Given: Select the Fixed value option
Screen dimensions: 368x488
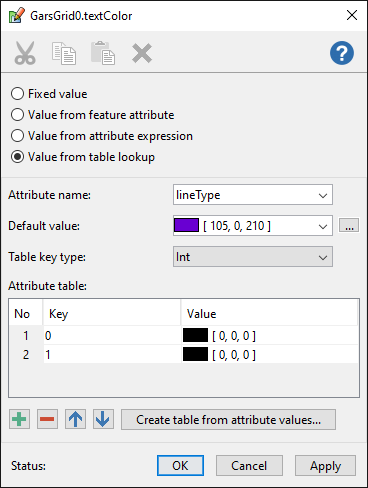Looking at the screenshot, I should click(x=49, y=94).
